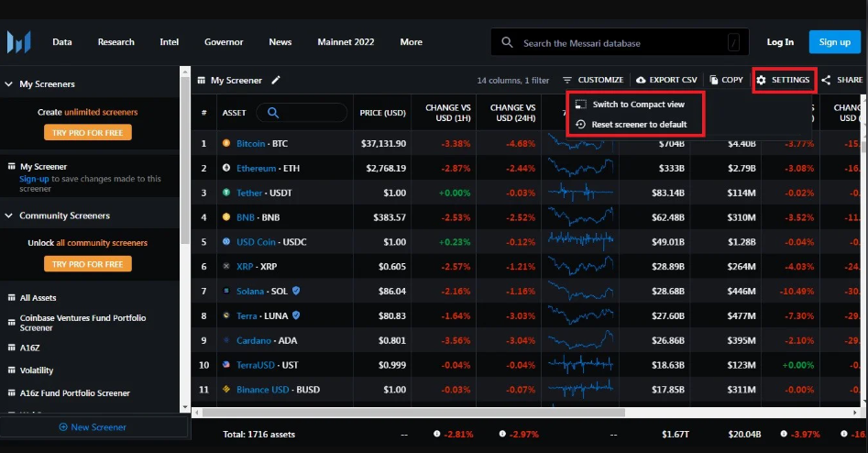Click the Tether coin icon
Image resolution: width=868 pixels, height=453 pixels.
click(x=225, y=193)
